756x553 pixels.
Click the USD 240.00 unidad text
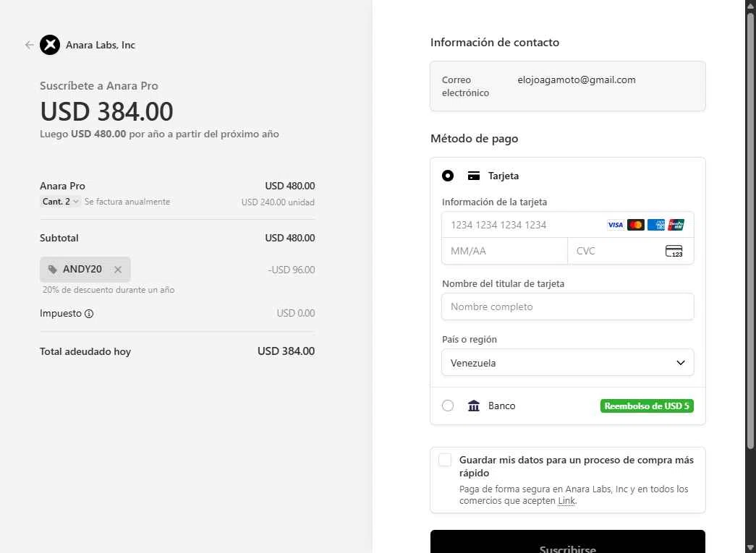click(x=278, y=202)
